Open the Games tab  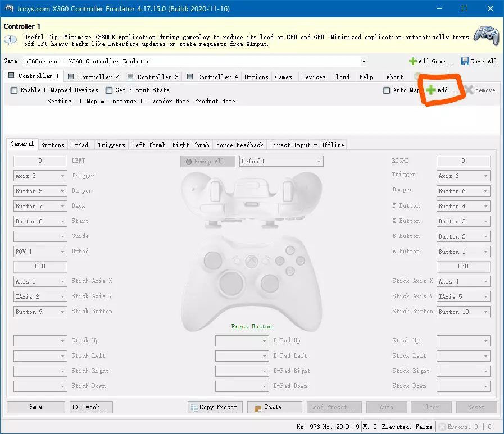click(284, 77)
